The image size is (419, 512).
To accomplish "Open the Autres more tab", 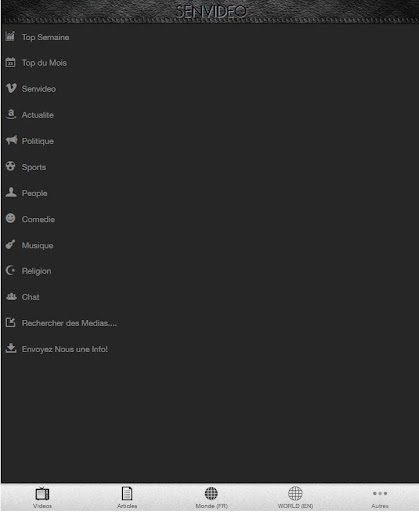I will coord(380,497).
